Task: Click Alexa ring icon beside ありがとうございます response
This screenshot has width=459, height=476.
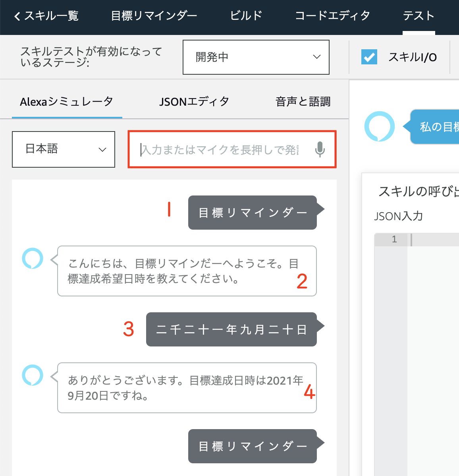Action: (33, 375)
